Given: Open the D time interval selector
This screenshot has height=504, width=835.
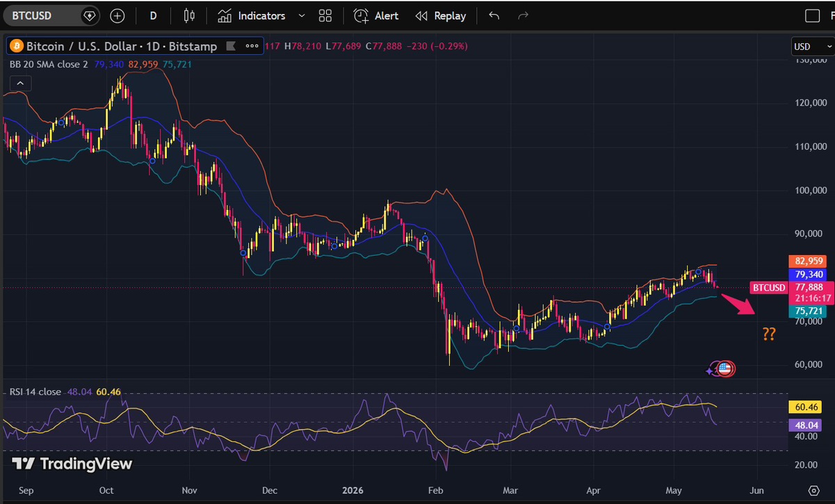Looking at the screenshot, I should pyautogui.click(x=154, y=15).
